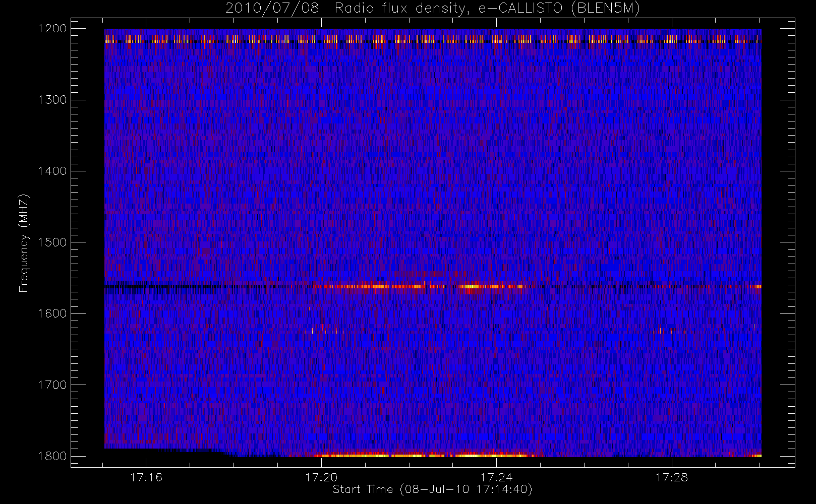
Task: Select the 1300 frequency tick label
Action: (53, 100)
